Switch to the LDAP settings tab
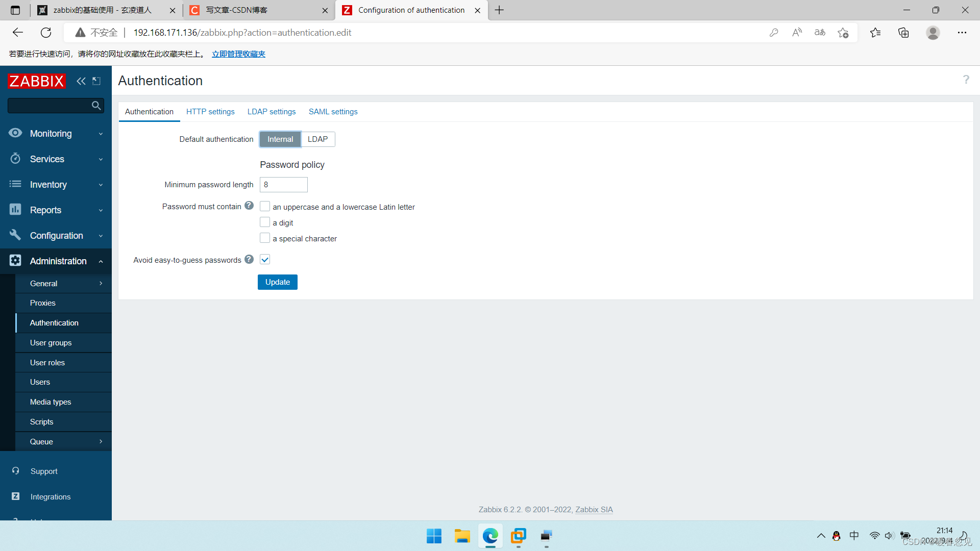 pos(272,112)
